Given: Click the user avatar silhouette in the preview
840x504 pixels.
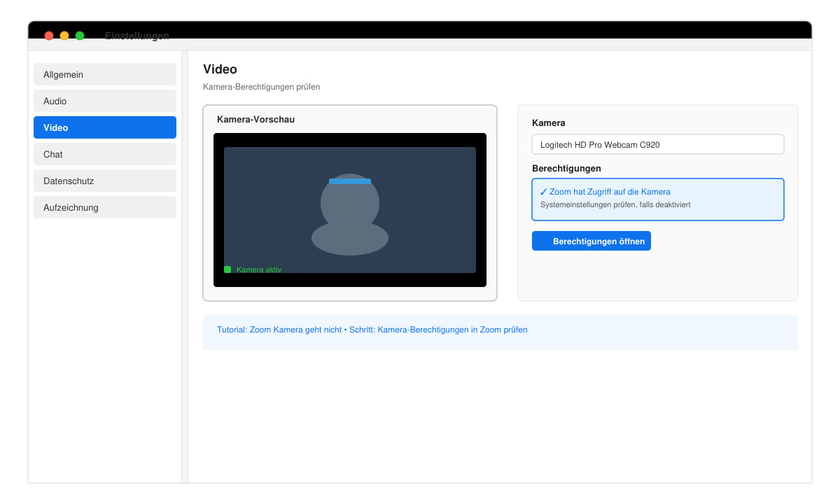Looking at the screenshot, I should click(350, 214).
